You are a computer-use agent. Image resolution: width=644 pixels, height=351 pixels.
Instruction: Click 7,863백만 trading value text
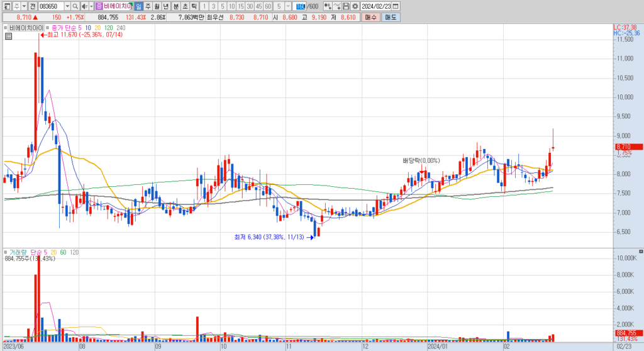191,17
